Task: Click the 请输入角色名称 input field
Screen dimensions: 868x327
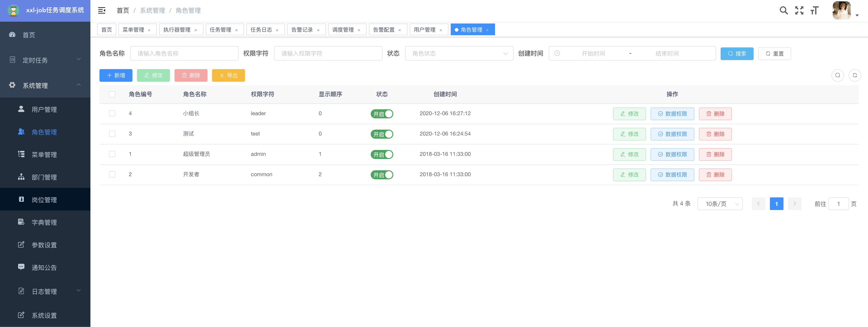Action: (x=184, y=54)
